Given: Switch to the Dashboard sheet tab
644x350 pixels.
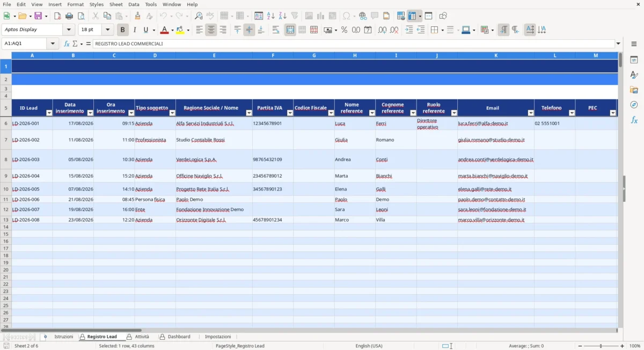Looking at the screenshot, I should click(x=179, y=337).
